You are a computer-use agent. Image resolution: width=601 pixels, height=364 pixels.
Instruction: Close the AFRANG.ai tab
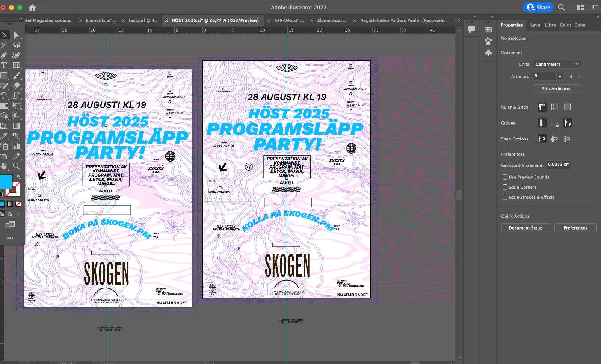269,21
